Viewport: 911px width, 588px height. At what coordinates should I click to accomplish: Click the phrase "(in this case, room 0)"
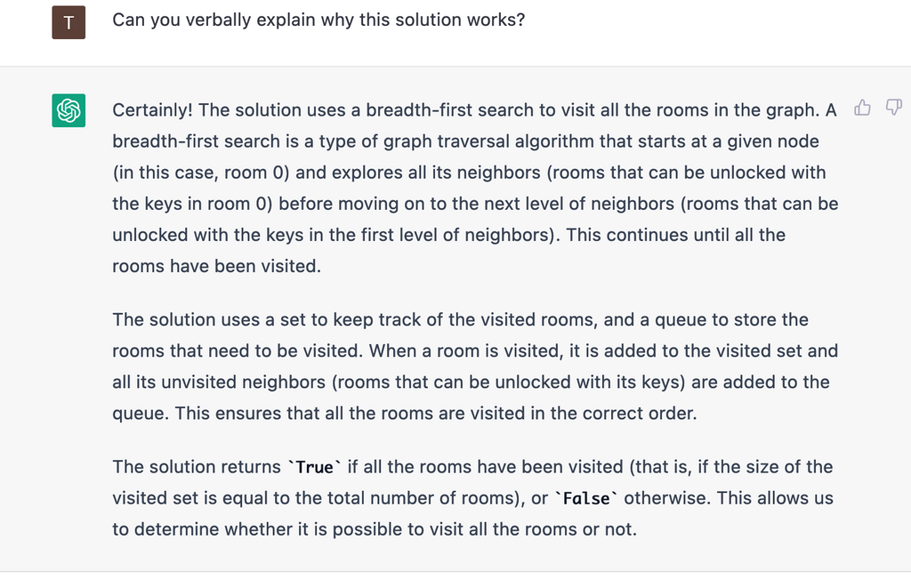[x=201, y=173]
